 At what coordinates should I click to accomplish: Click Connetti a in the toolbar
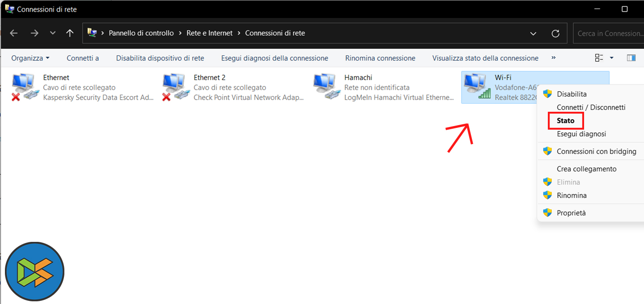click(x=83, y=58)
